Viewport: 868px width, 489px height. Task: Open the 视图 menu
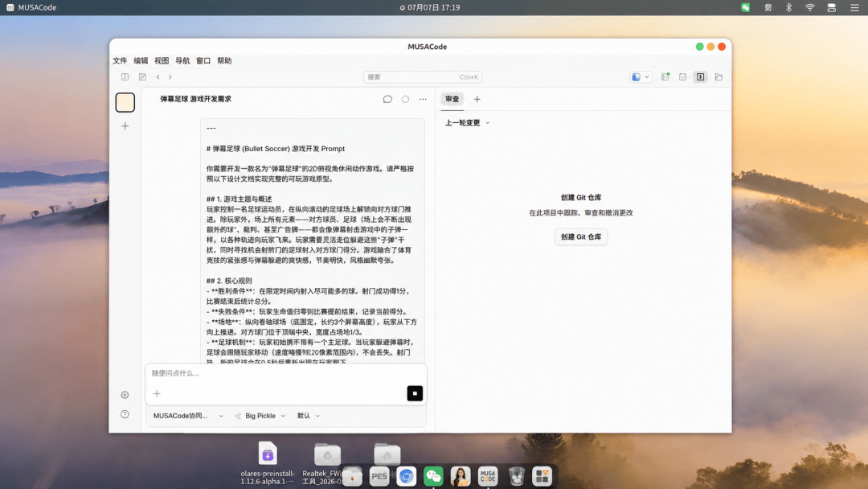(x=162, y=61)
